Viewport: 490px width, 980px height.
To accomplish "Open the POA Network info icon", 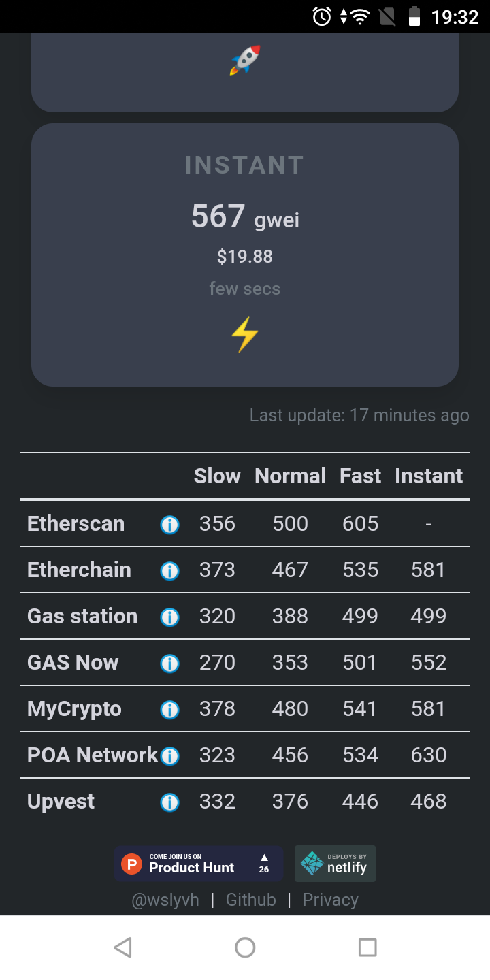I will pyautogui.click(x=169, y=756).
